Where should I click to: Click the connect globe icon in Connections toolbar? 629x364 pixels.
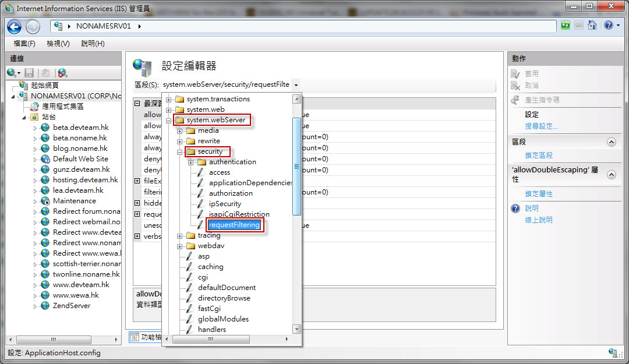(x=11, y=73)
